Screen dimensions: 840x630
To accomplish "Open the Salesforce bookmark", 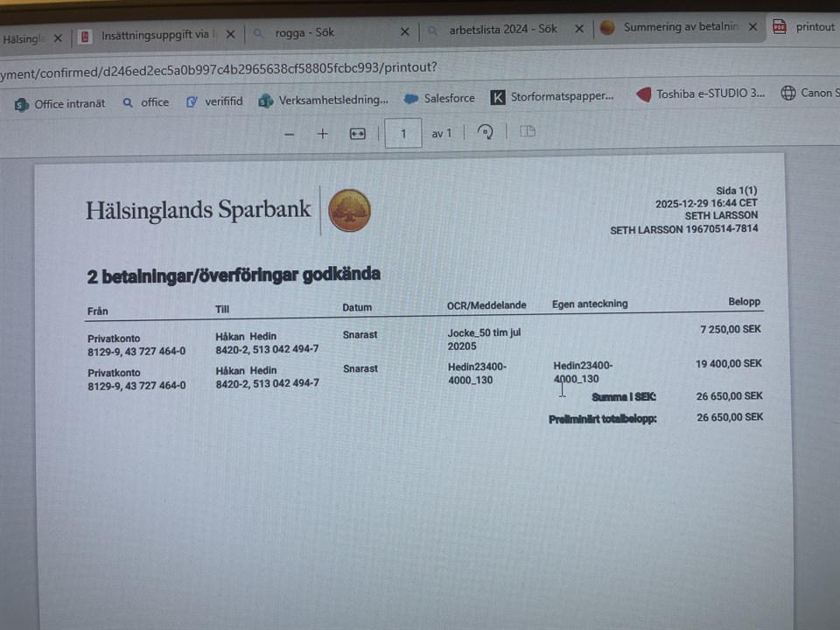I will point(439,98).
